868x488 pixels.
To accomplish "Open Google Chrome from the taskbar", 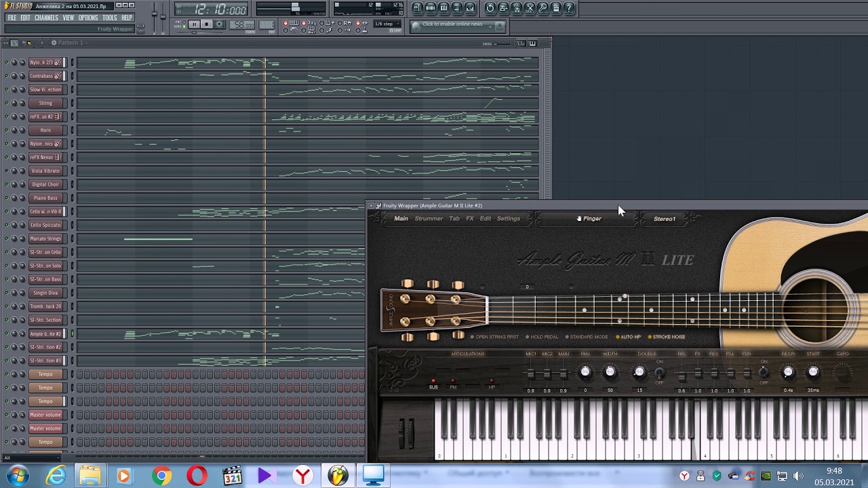I will 161,476.
